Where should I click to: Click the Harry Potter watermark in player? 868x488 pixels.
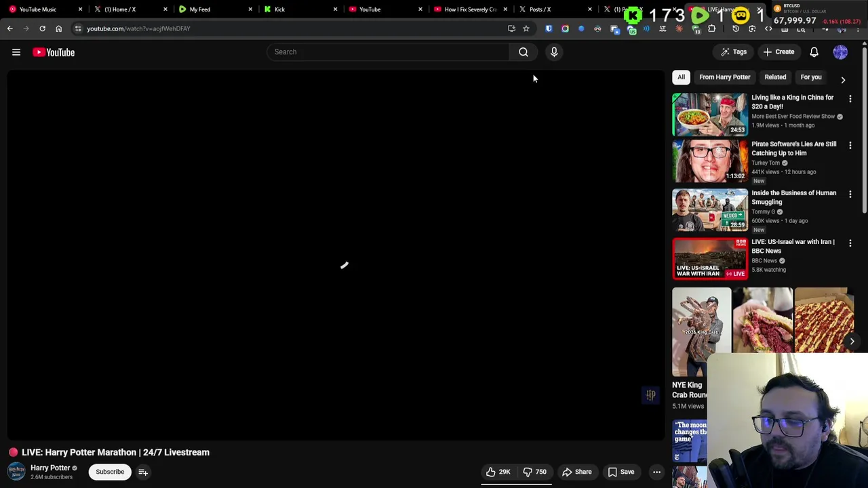(x=650, y=394)
